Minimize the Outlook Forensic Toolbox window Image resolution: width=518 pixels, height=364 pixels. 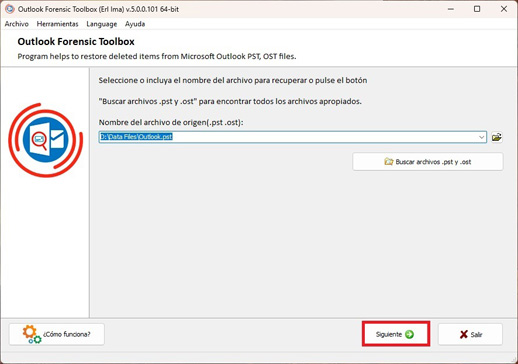tap(451, 9)
